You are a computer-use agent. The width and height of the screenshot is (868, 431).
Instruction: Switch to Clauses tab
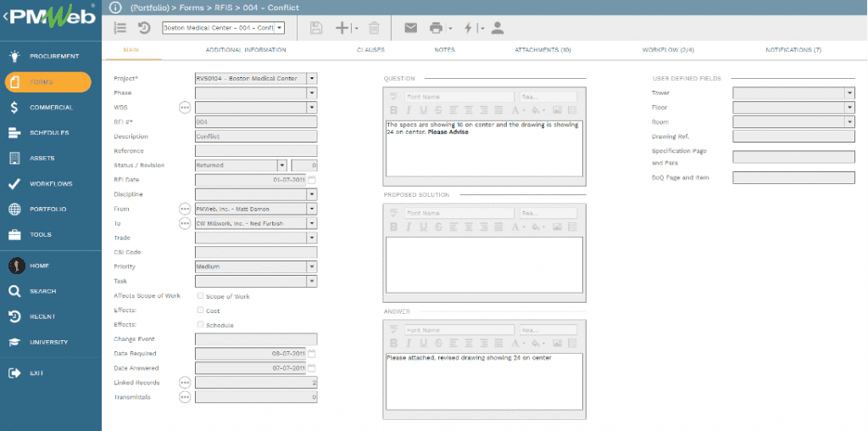(371, 50)
